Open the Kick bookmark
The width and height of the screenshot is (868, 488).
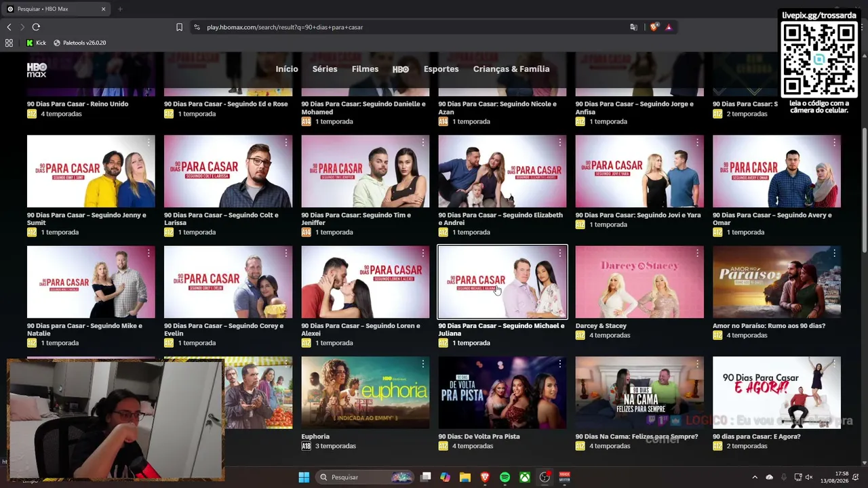click(36, 43)
